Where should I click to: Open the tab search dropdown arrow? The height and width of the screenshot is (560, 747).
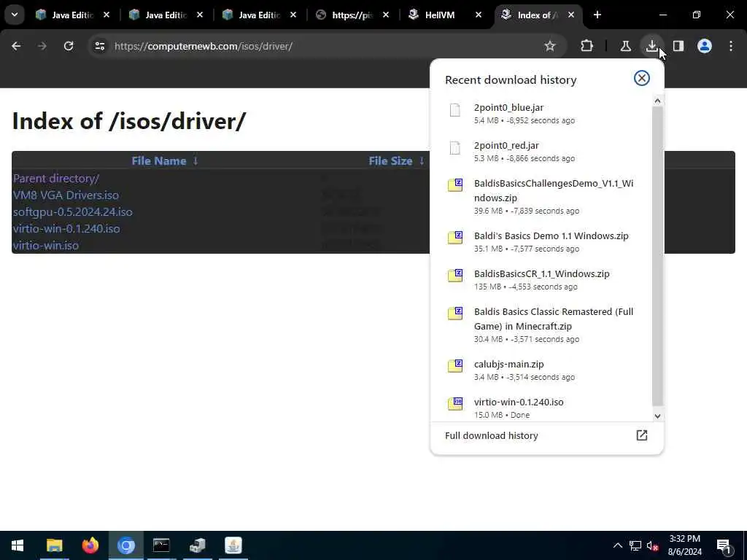click(x=15, y=15)
